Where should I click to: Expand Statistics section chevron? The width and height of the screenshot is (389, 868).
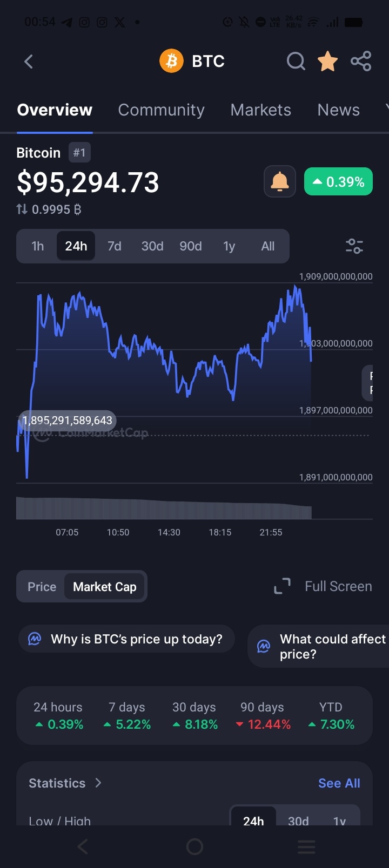pyautogui.click(x=98, y=783)
